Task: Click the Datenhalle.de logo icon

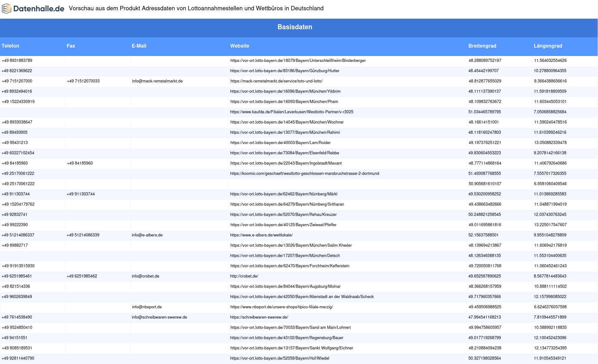Action: 7,9
